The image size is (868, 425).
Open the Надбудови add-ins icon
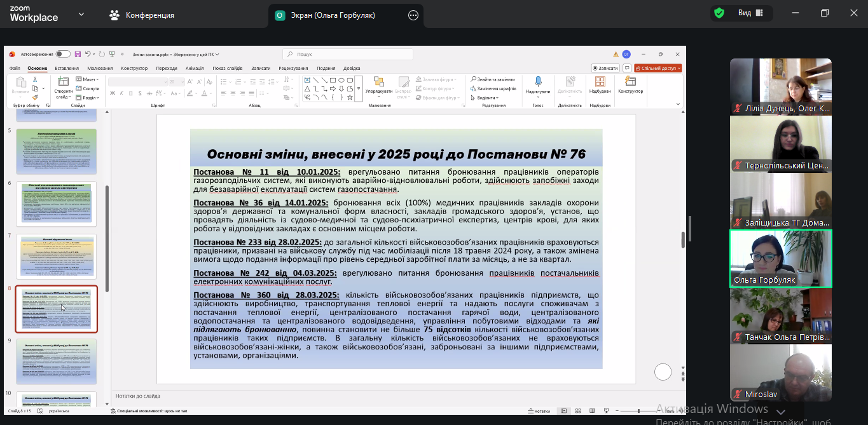(600, 81)
